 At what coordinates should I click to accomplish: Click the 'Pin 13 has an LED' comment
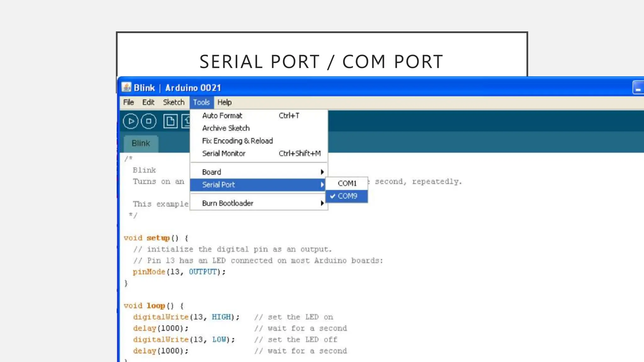click(258, 261)
